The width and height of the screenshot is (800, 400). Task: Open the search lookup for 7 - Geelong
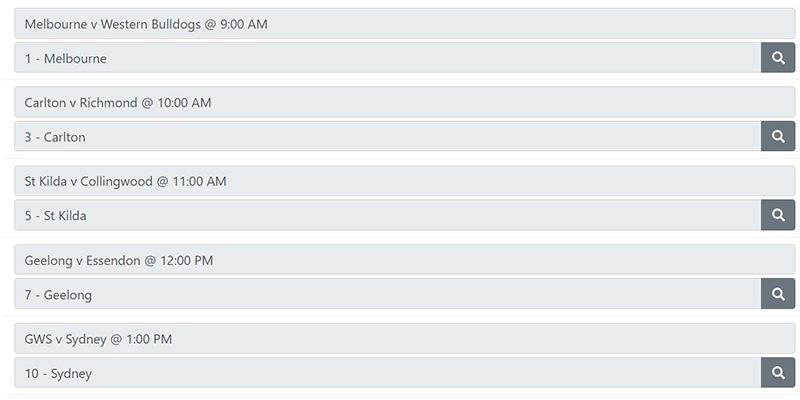pyautogui.click(x=778, y=294)
